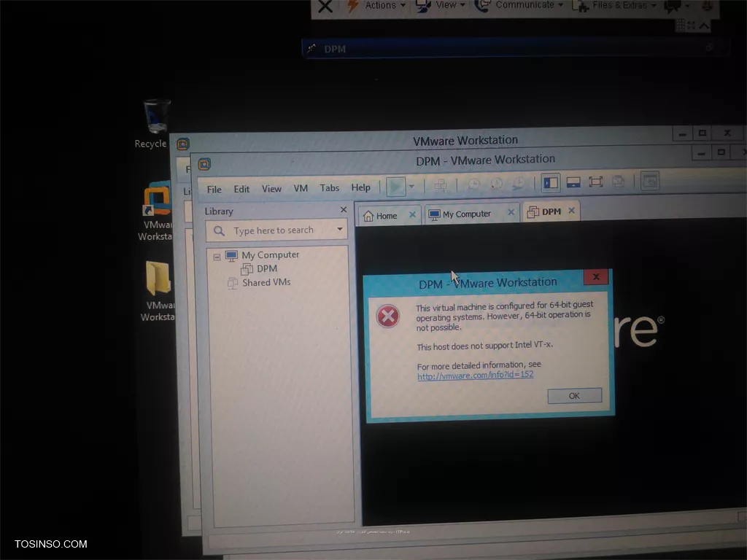Open the Help menu

360,187
